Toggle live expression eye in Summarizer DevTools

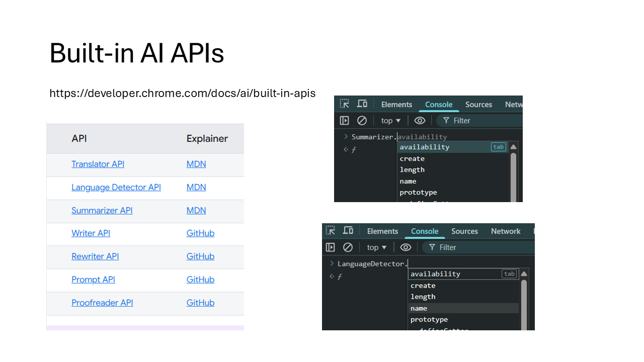coord(420,121)
